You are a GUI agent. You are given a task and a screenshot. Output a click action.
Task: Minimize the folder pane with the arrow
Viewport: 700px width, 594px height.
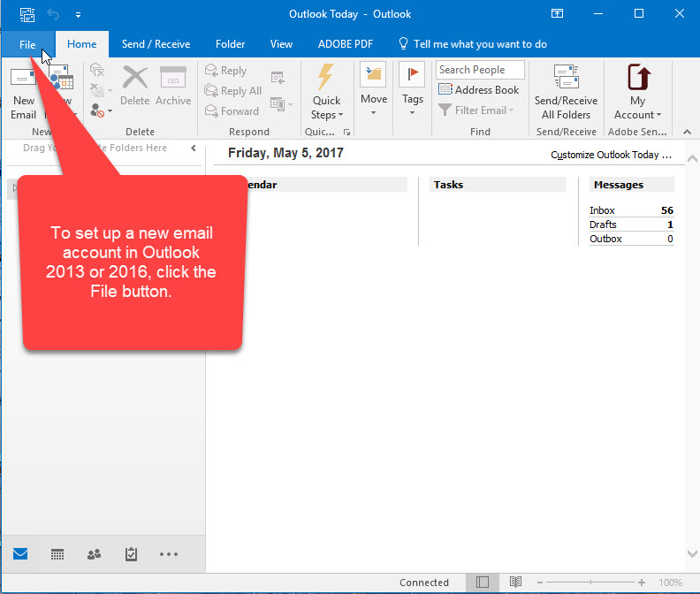click(194, 148)
